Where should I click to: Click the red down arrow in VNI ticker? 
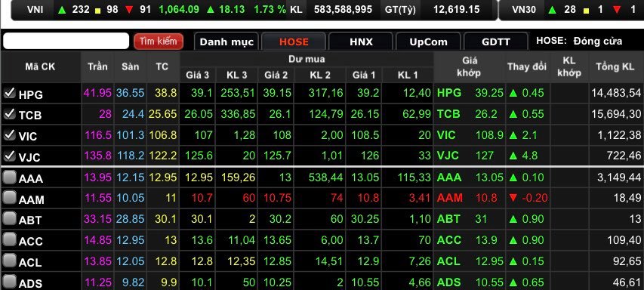[x=129, y=10]
